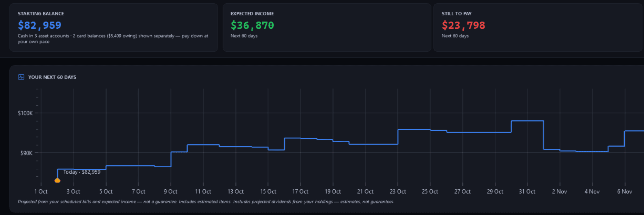Click the orange Today marker on the chart

[57, 180]
